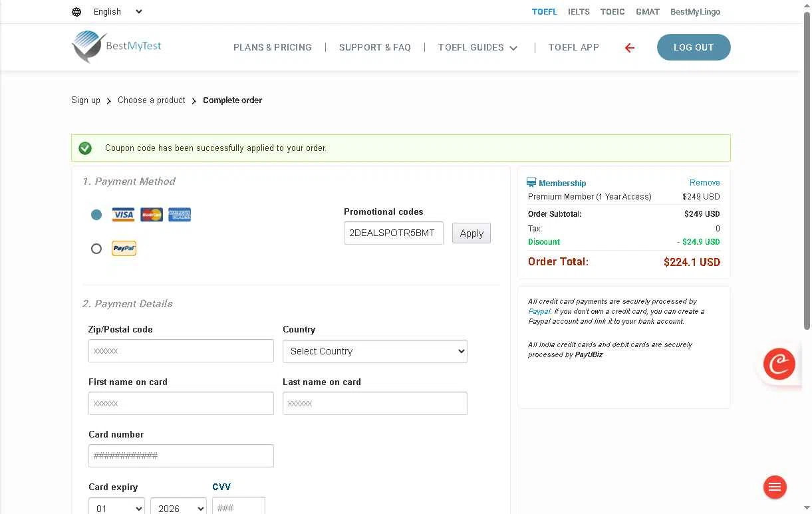Viewport: 812px width, 514px height.
Task: Open the Paypal link in notice
Action: pos(539,311)
